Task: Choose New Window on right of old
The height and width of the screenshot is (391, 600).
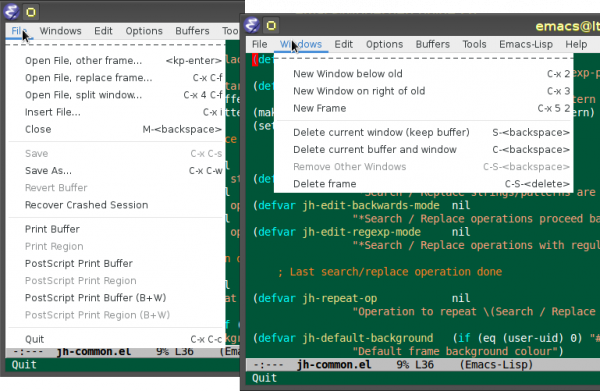Action: coord(424,91)
